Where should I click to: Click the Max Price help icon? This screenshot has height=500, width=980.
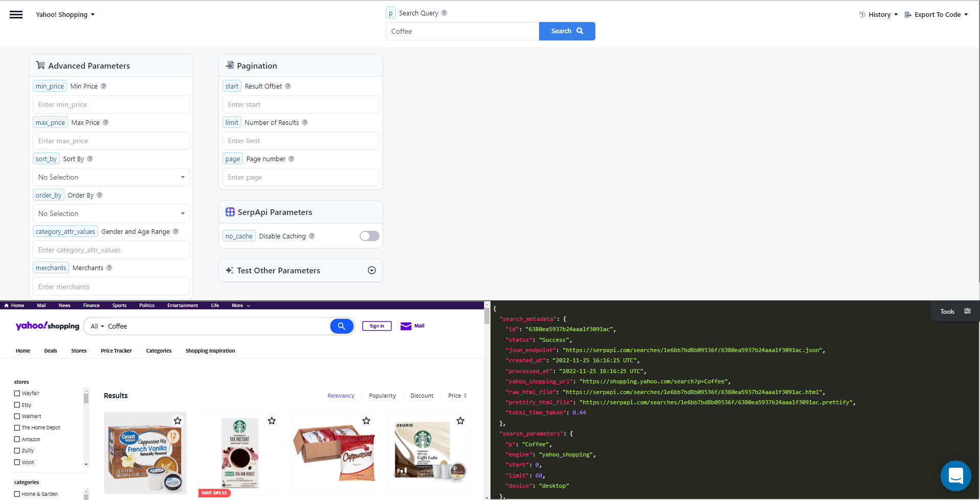pos(105,122)
